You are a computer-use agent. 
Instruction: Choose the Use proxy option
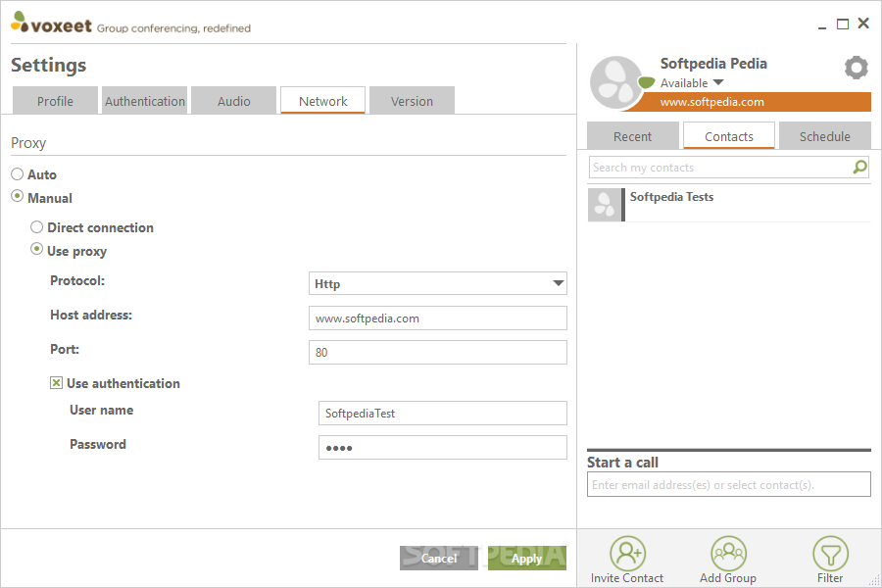point(36,249)
